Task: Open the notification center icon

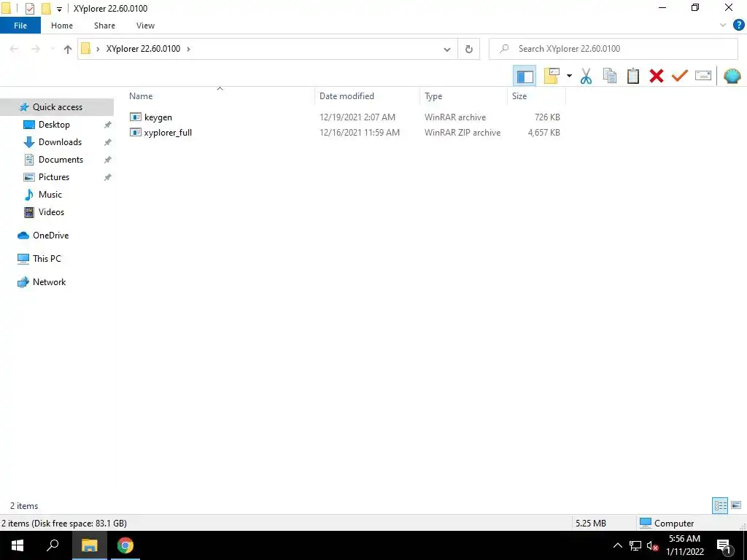Action: coord(724,547)
